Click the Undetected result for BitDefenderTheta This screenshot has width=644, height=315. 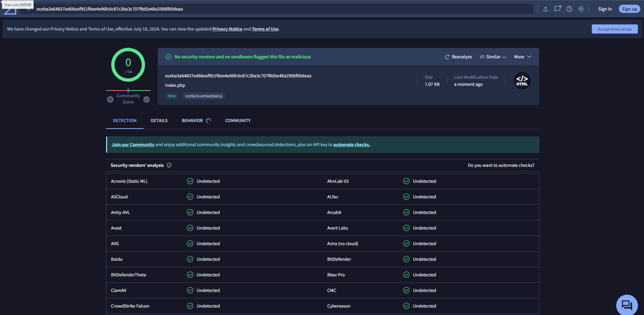click(x=208, y=275)
